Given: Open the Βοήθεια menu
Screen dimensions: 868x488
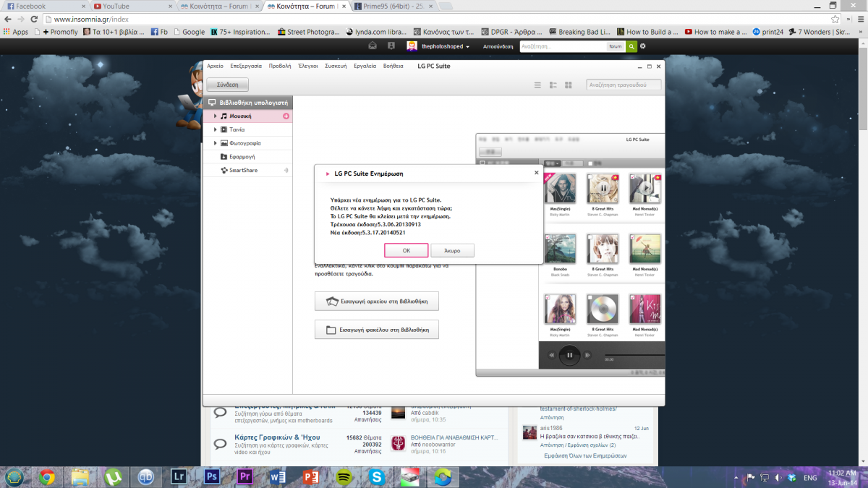Looking at the screenshot, I should pyautogui.click(x=393, y=66).
